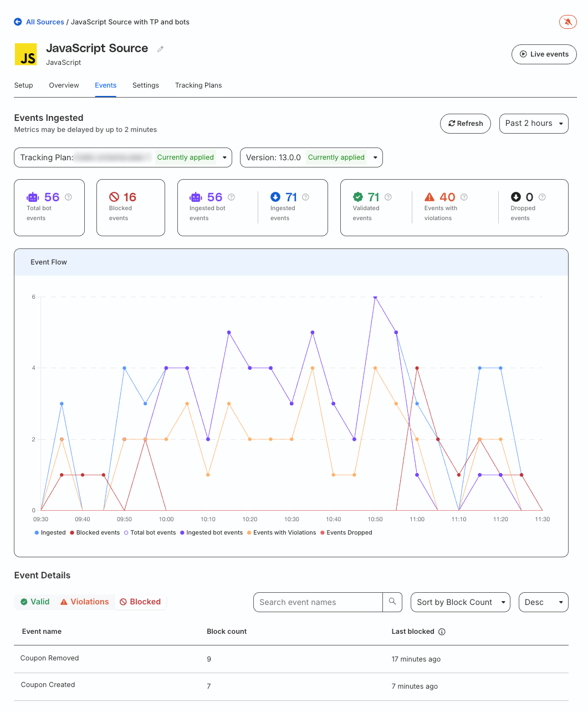Click the 17 minutes ago cell
Image resolution: width=588 pixels, height=712 pixels.
416,659
